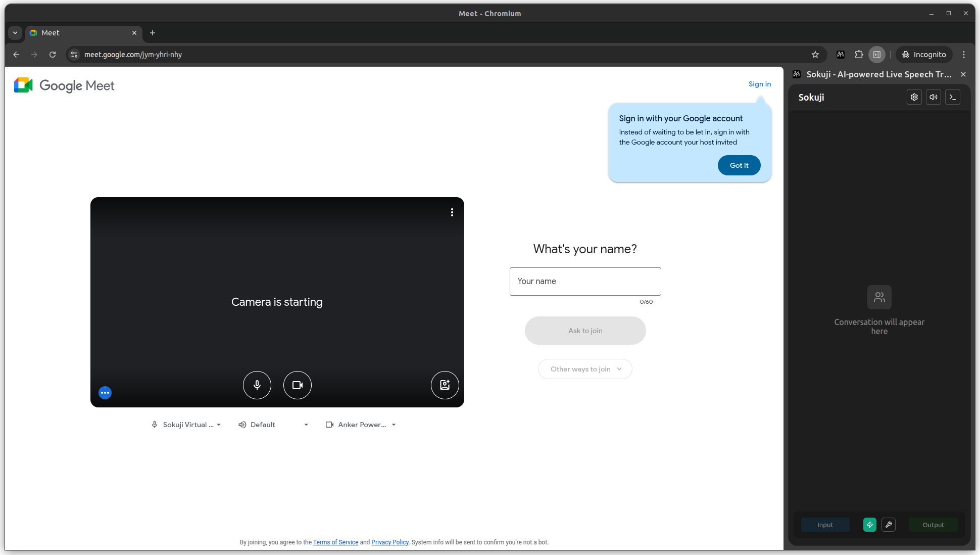This screenshot has width=980, height=555.
Task: Click blue three-dot indicator in preview
Action: click(105, 393)
